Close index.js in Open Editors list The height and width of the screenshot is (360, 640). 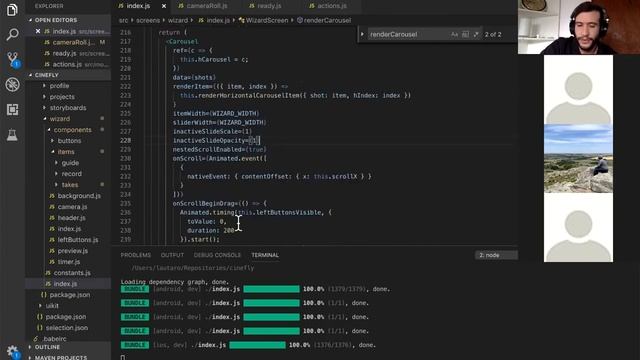pos(38,31)
